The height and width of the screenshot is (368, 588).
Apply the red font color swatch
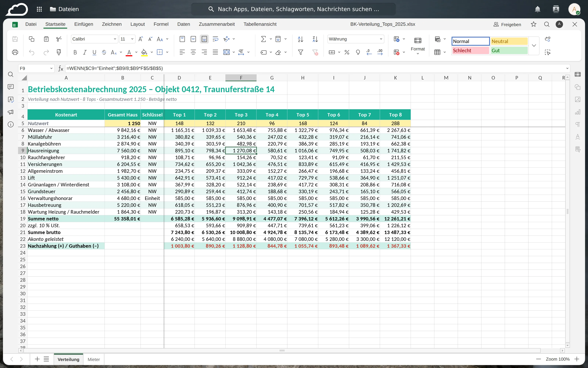pyautogui.click(x=129, y=52)
